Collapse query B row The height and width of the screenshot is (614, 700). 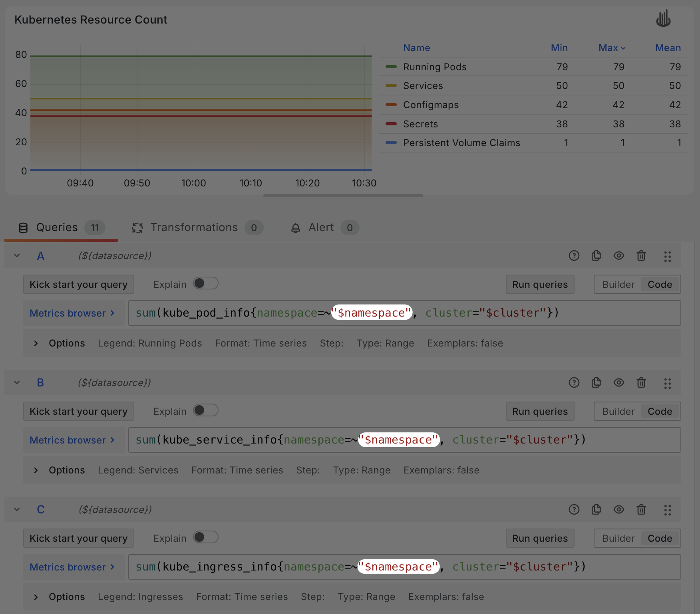[x=17, y=382]
